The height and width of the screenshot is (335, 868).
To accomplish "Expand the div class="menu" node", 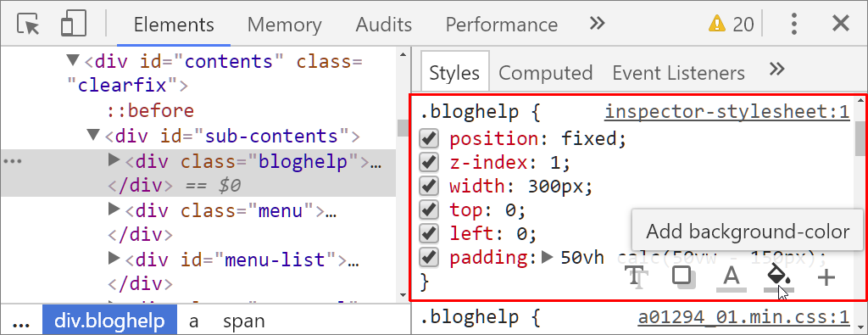I will tap(114, 209).
